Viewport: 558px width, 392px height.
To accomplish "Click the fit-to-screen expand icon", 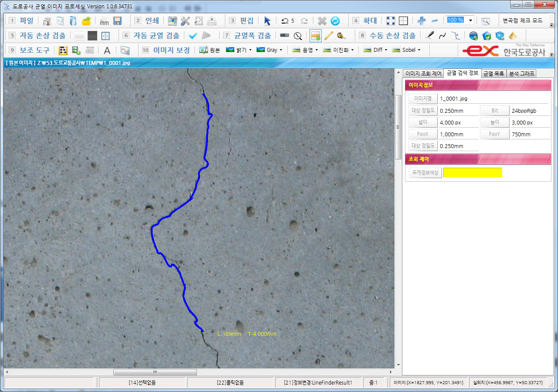I will pos(391,21).
